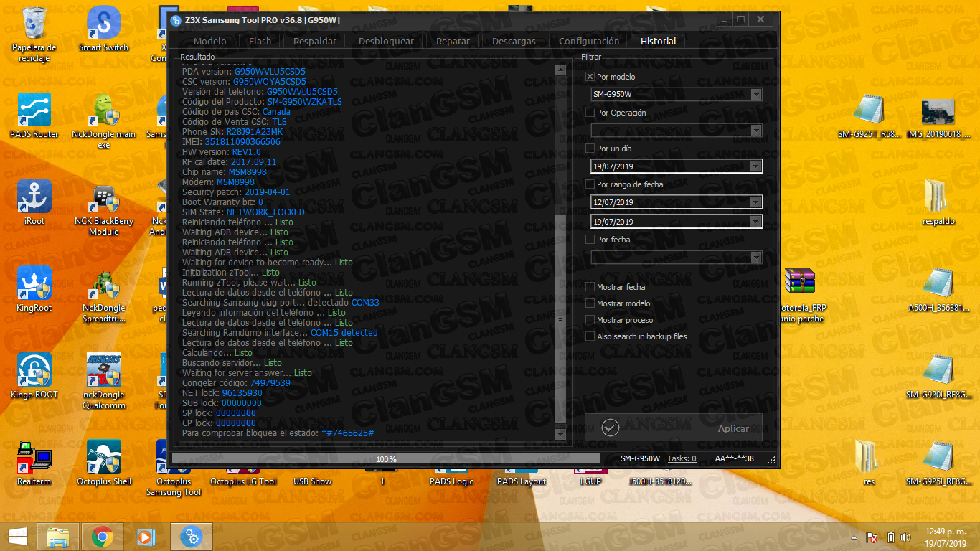Check the battery status tray icon
980x551 pixels.
[890, 537]
